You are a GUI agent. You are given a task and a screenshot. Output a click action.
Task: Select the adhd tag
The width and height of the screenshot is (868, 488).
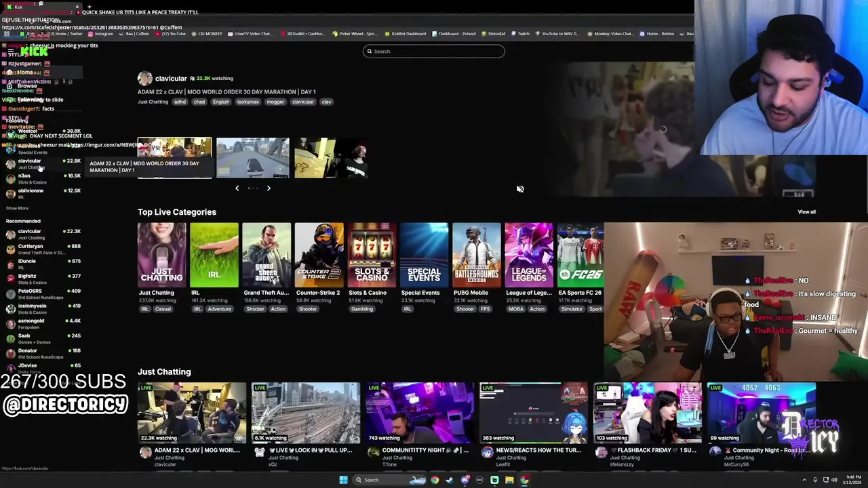point(180,102)
